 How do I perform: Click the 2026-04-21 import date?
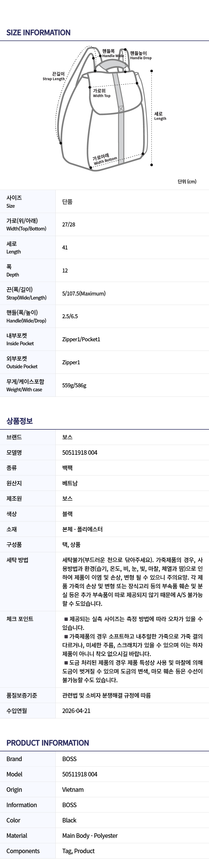click(x=76, y=711)
